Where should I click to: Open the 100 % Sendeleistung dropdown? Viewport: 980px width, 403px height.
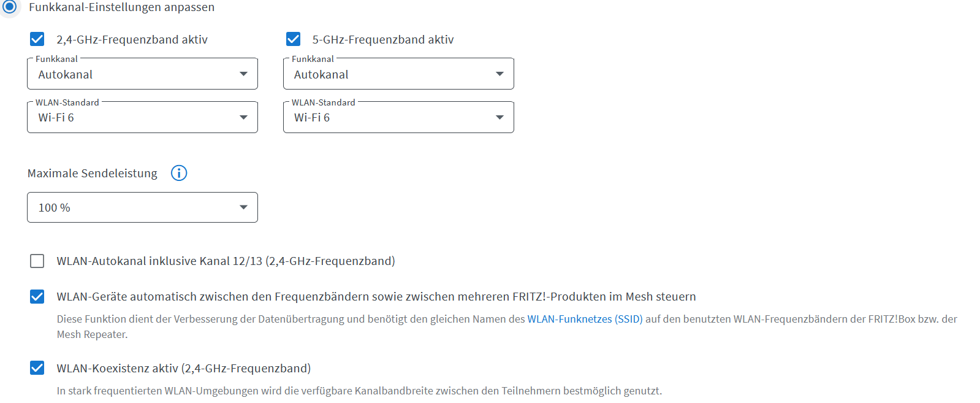tap(142, 207)
